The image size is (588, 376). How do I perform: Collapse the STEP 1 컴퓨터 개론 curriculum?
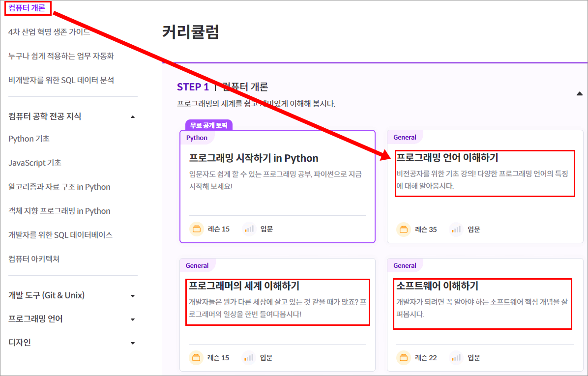pyautogui.click(x=579, y=93)
